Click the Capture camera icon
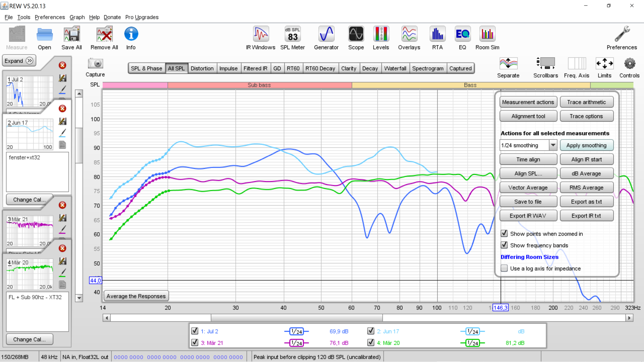Image resolution: width=644 pixels, height=362 pixels. [95, 64]
